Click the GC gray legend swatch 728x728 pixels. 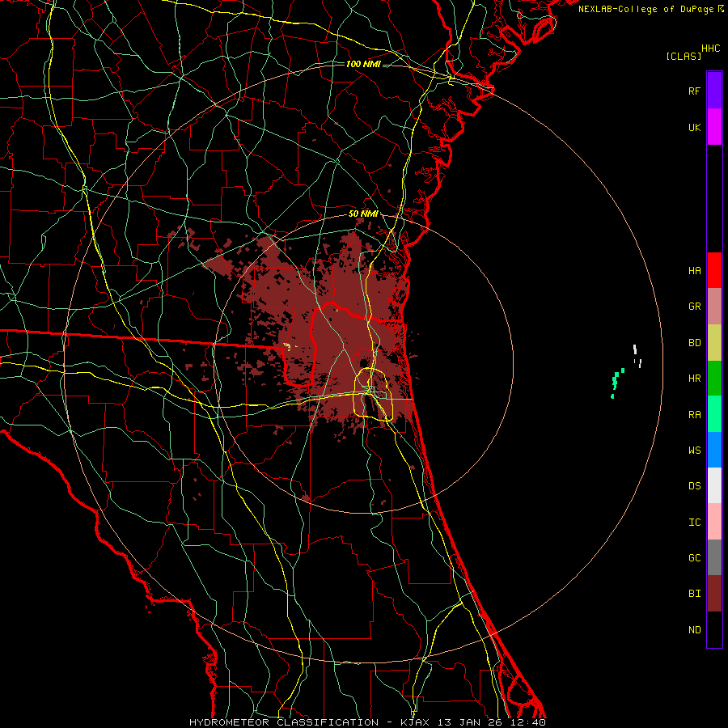714,557
